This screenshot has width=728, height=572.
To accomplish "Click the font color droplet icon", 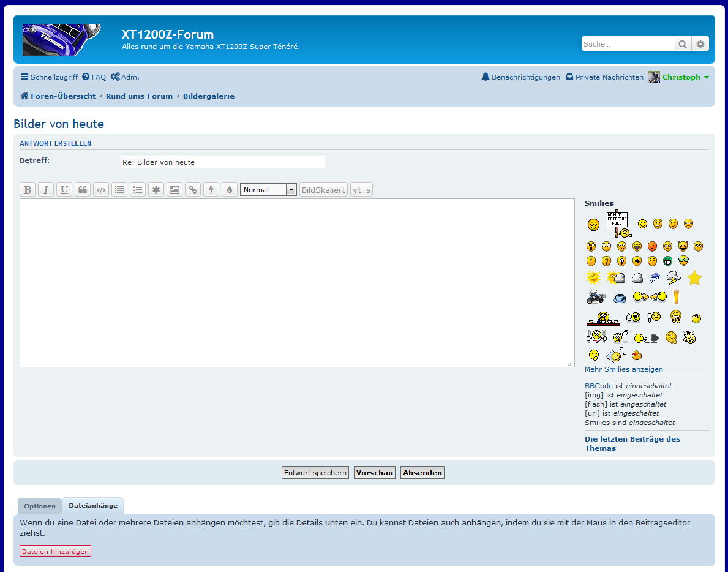I will [230, 190].
